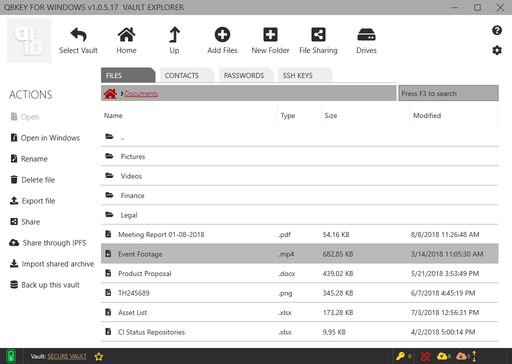Click the Share action
Screen dimensions: 512x364
pos(25,222)
